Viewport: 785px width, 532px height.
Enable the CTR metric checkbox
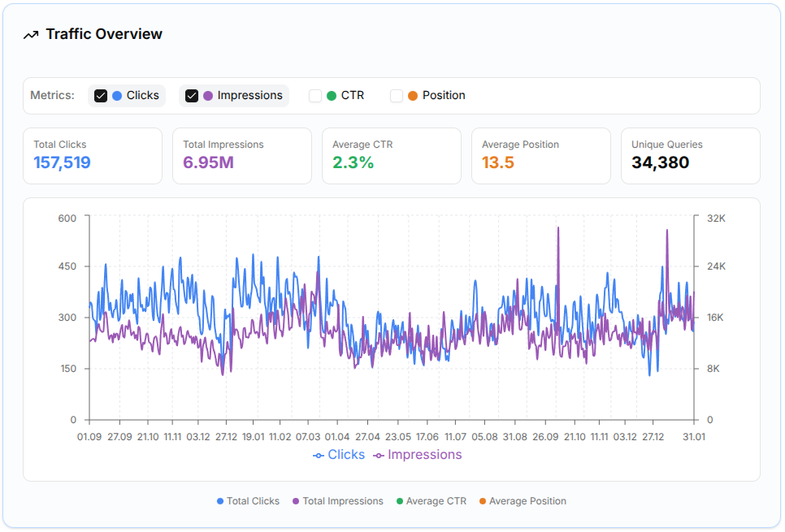[x=316, y=95]
